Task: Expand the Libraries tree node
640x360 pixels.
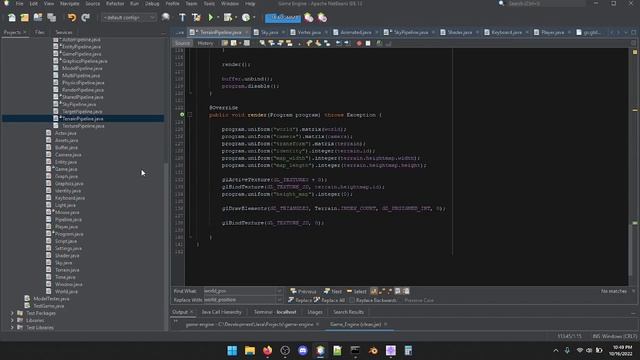Action: click(x=12, y=320)
